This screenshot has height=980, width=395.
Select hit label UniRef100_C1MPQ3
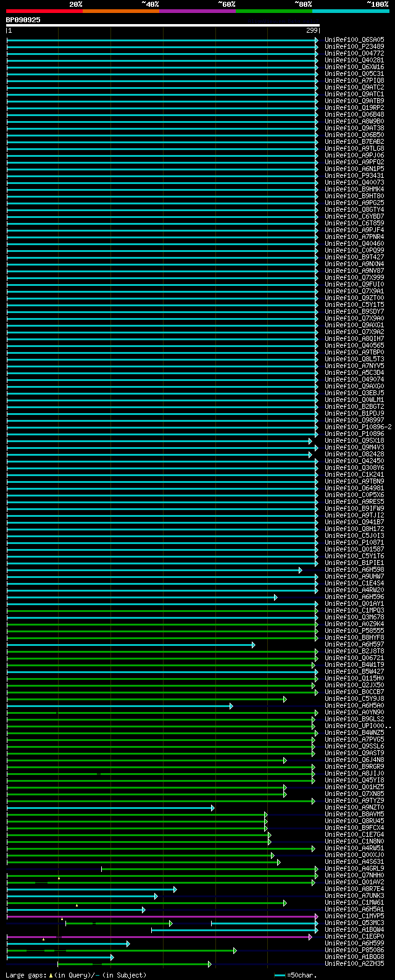(354, 610)
